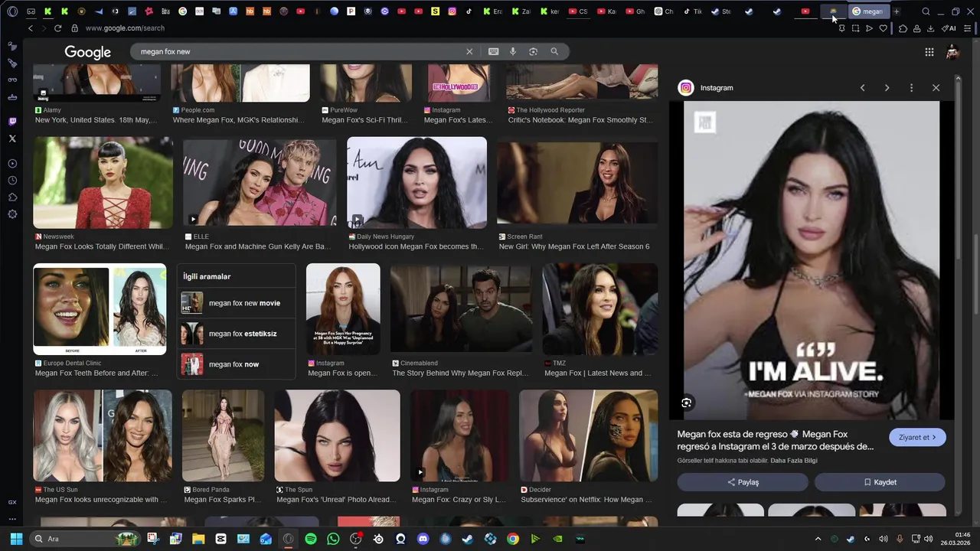
Task: Search by image with the Lens icon
Action: pos(533,51)
